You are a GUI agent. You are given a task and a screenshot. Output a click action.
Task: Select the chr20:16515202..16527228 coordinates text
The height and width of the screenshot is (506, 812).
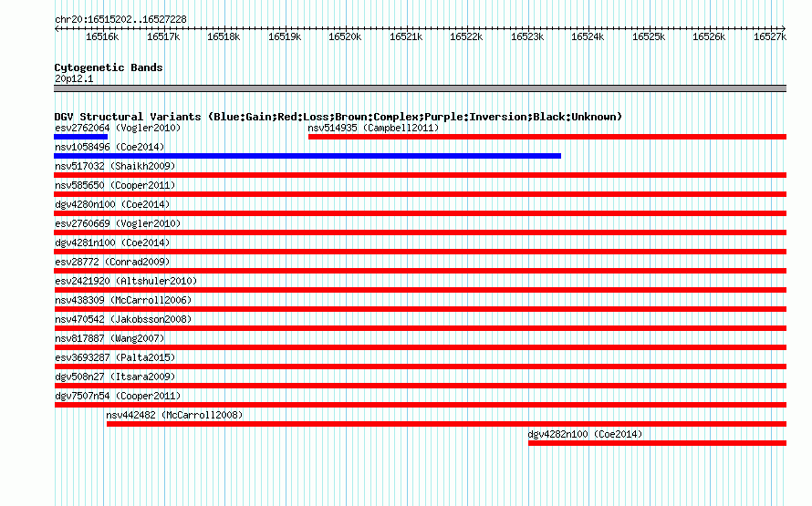click(x=120, y=19)
